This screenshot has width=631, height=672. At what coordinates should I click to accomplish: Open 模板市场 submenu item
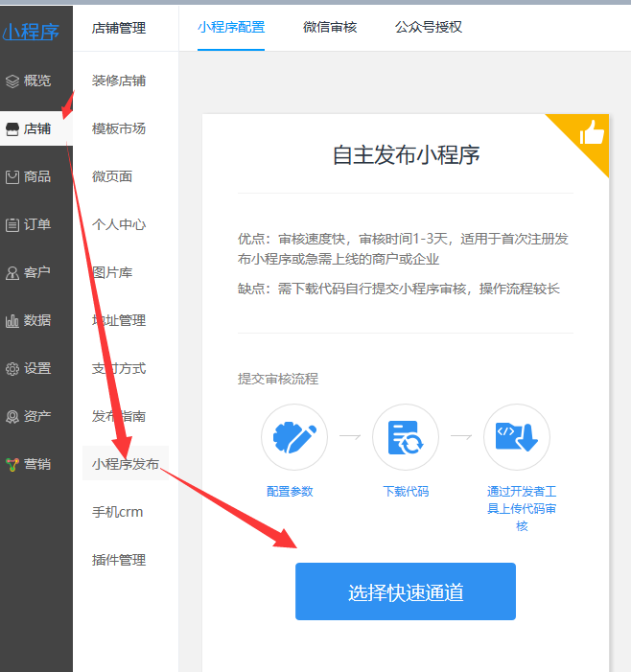pos(119,129)
